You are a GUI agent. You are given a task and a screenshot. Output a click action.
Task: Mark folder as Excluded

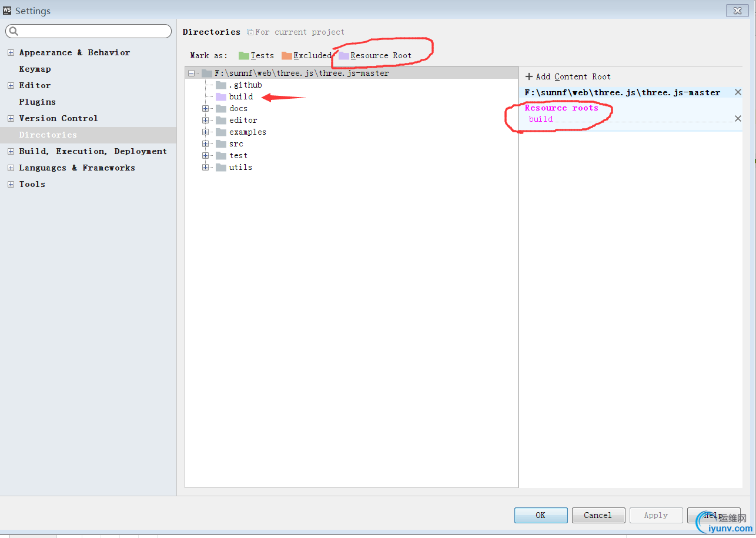(306, 55)
